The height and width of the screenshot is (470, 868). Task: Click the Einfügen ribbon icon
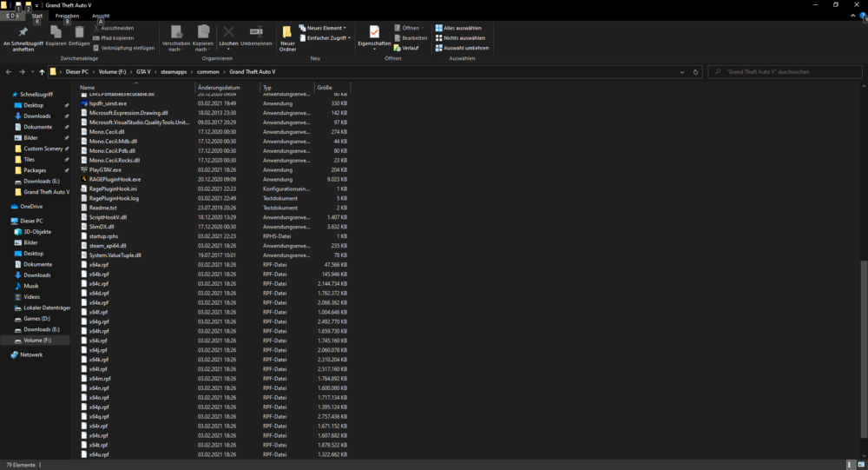click(79, 36)
